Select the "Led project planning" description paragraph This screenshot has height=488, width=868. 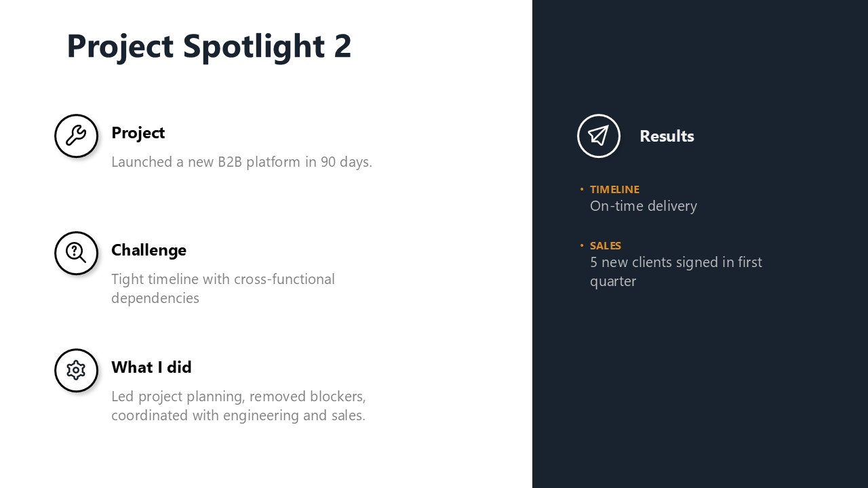238,405
